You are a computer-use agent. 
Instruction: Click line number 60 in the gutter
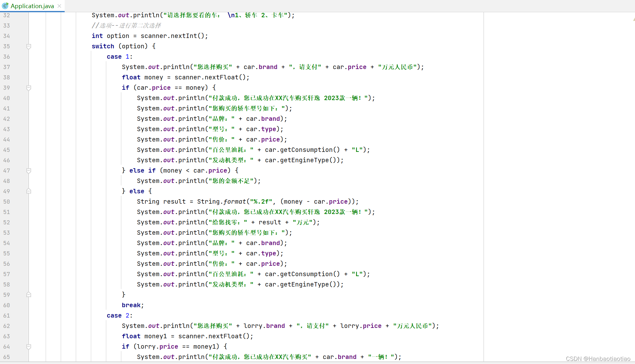click(x=7, y=305)
